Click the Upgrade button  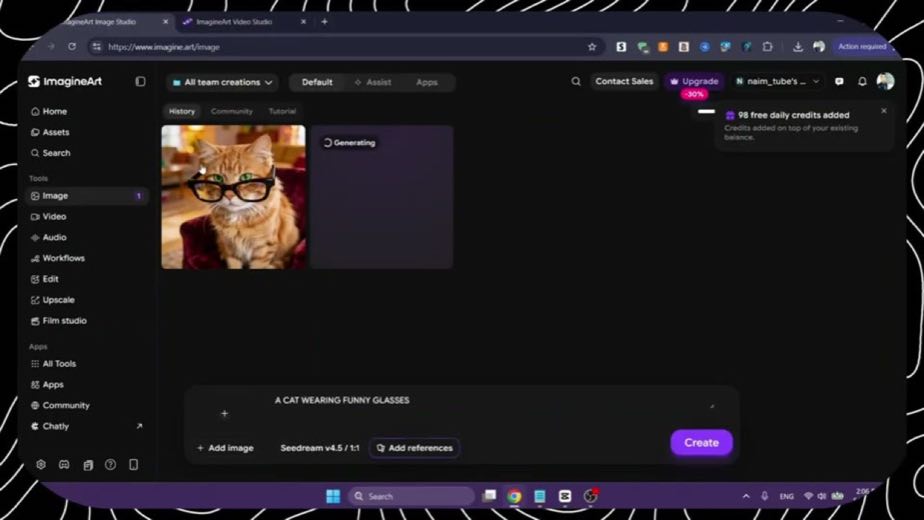tap(695, 81)
